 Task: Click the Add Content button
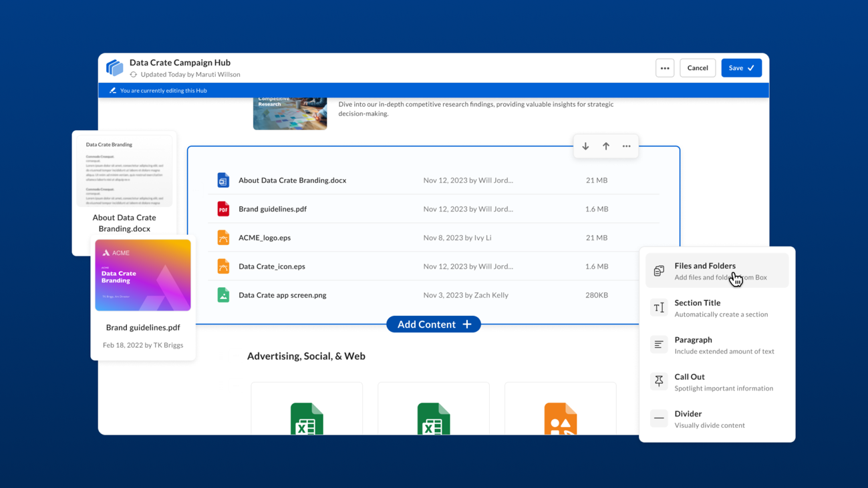[x=434, y=324]
